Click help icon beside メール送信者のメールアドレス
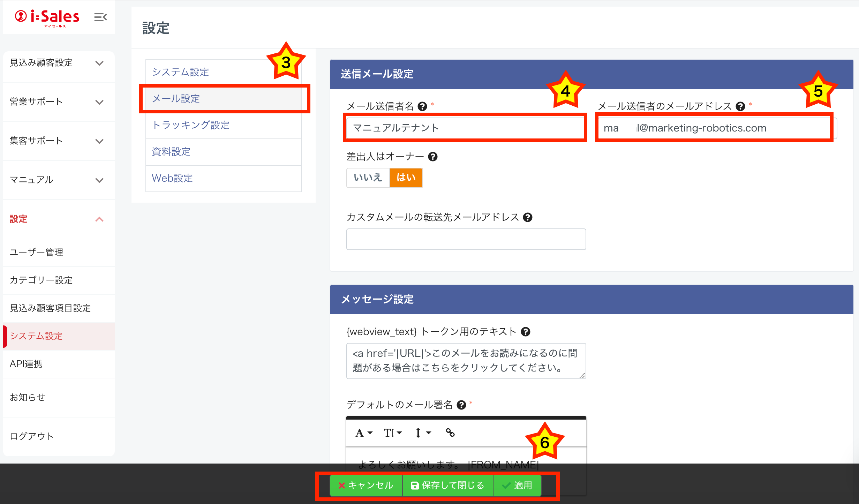The width and height of the screenshot is (859, 504). pos(740,106)
